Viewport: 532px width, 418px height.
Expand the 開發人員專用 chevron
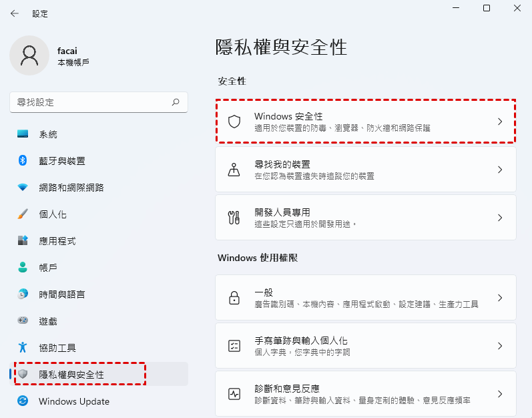(x=500, y=218)
